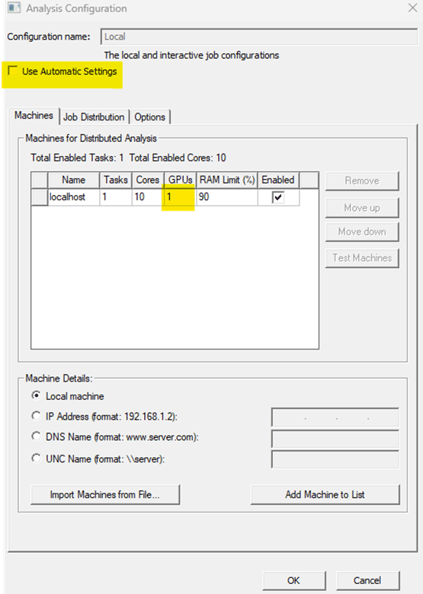
Task: Click the Cores value for localhost
Action: [148, 197]
